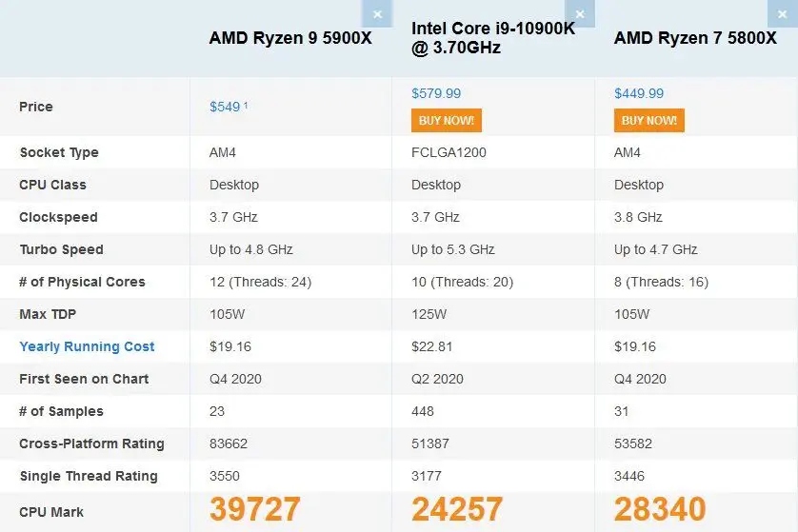The width and height of the screenshot is (798, 532).
Task: Open the Yearly Running Cost link
Action: coord(87,346)
